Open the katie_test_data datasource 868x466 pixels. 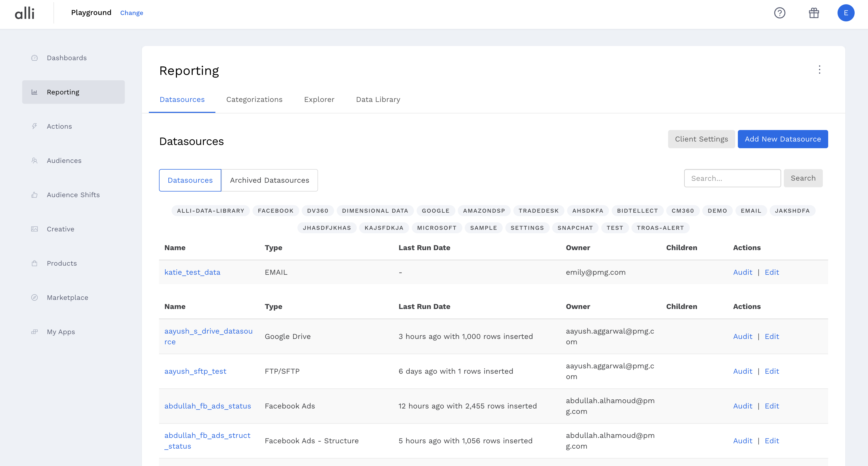[x=192, y=272]
